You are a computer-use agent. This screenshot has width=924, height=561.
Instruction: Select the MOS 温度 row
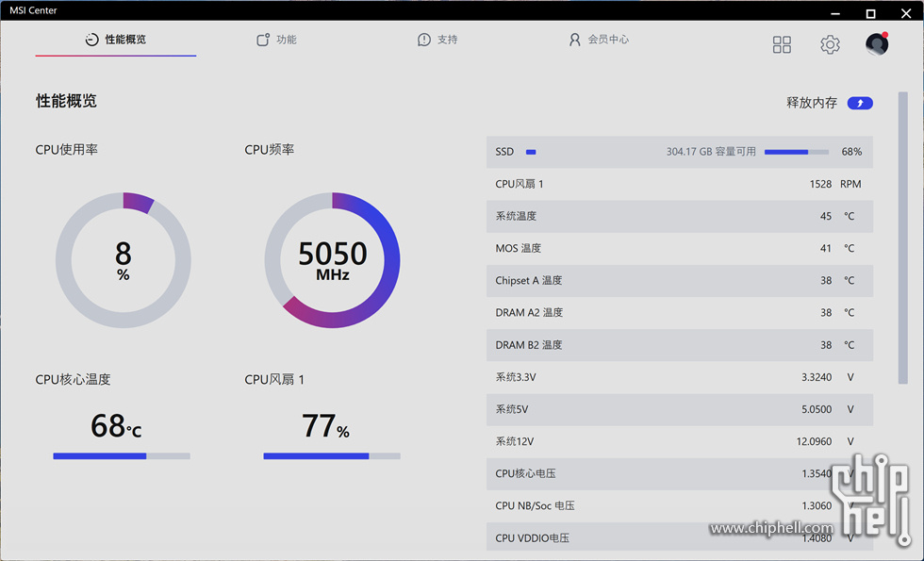(x=679, y=248)
